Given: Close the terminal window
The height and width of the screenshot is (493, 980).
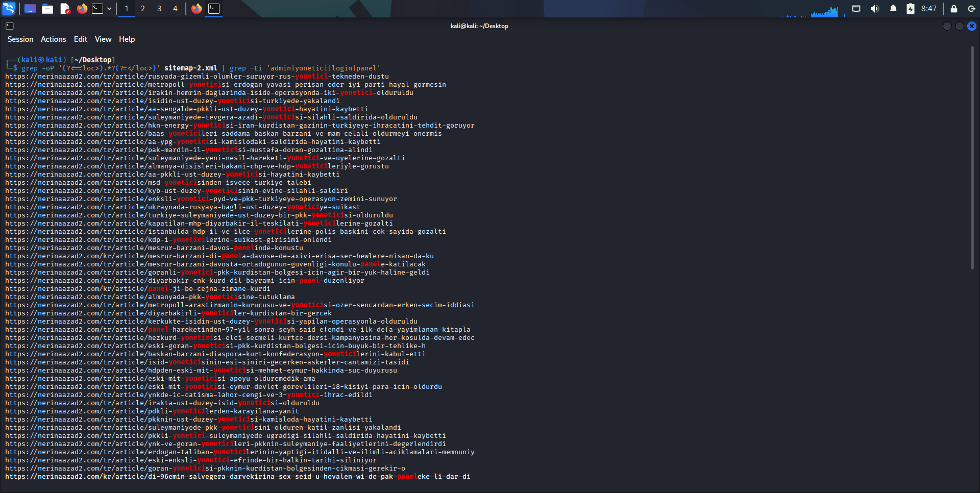Looking at the screenshot, I should 972,26.
